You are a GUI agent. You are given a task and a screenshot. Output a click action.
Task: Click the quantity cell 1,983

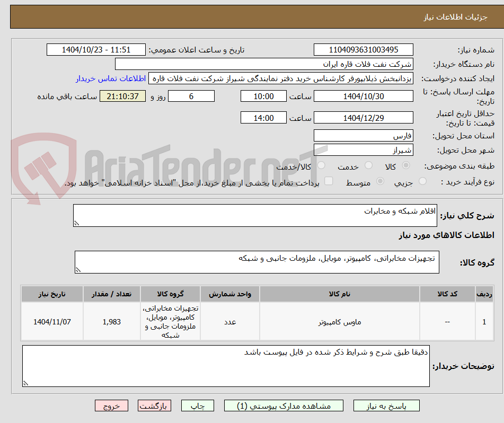(111, 321)
